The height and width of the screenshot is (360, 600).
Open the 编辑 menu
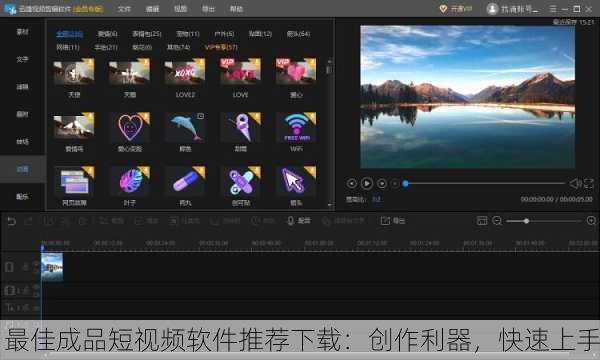152,9
